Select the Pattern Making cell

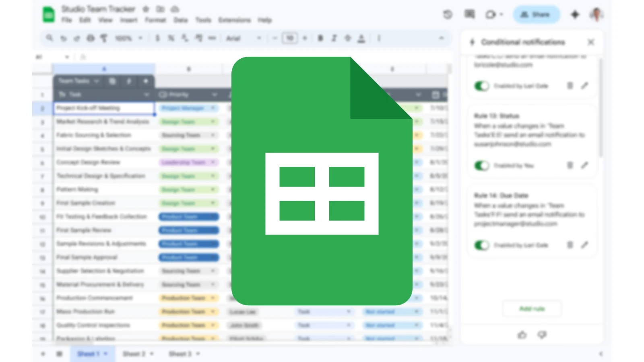tap(104, 189)
